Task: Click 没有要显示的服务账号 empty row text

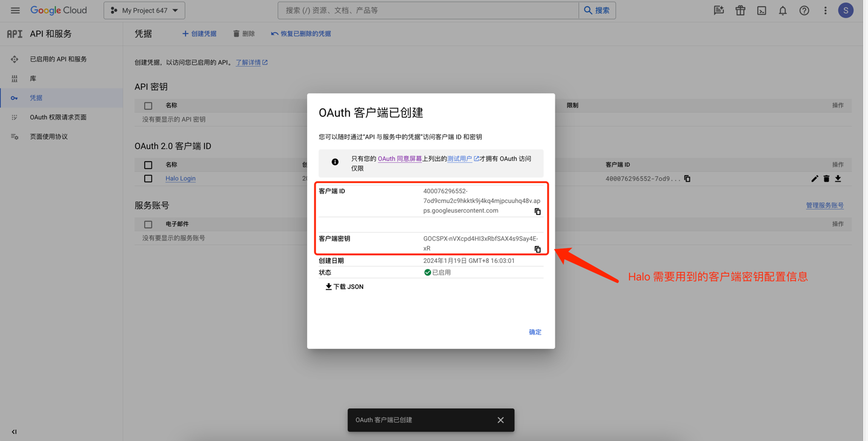Action: [x=174, y=238]
